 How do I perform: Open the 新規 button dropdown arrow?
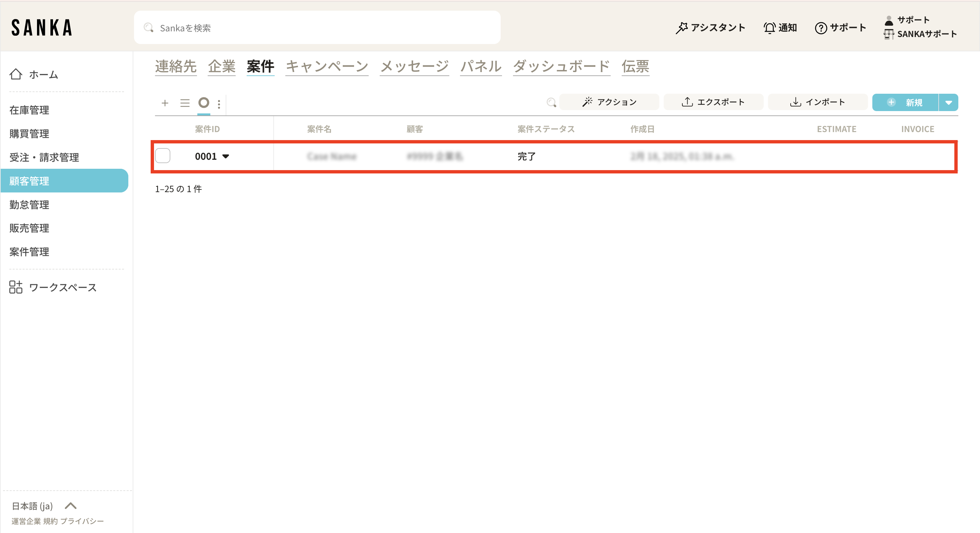(x=948, y=102)
